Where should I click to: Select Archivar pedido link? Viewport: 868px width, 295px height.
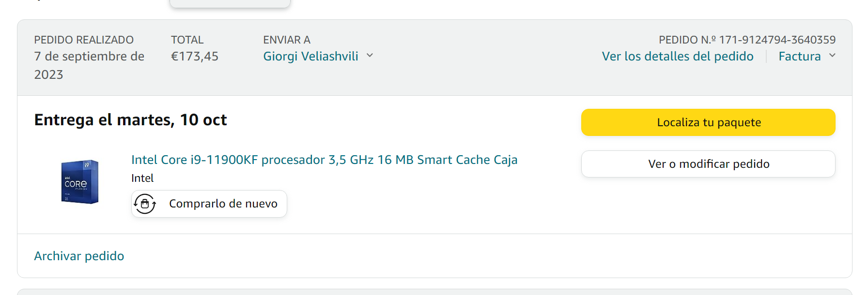coord(79,256)
